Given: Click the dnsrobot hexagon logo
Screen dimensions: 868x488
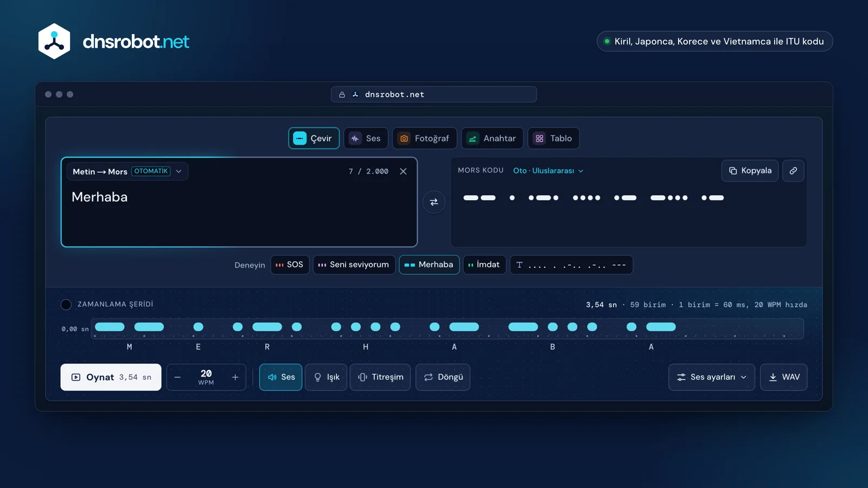Looking at the screenshot, I should click(54, 41).
